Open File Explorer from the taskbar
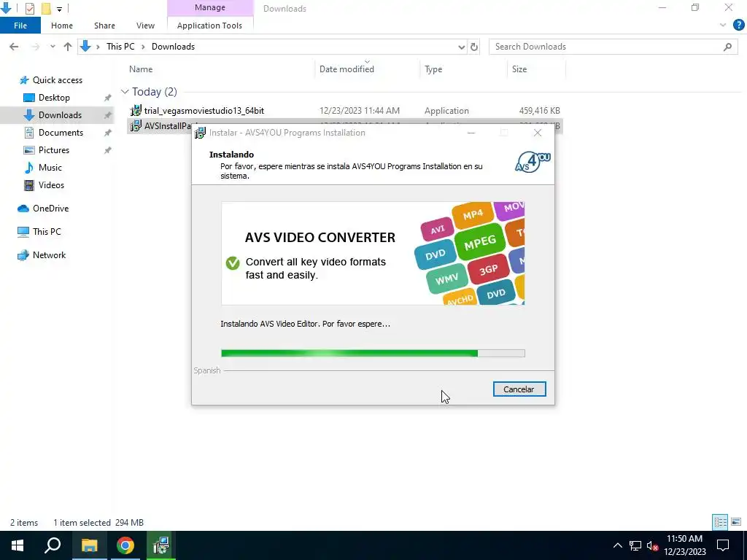Image resolution: width=747 pixels, height=560 pixels. 89,545
